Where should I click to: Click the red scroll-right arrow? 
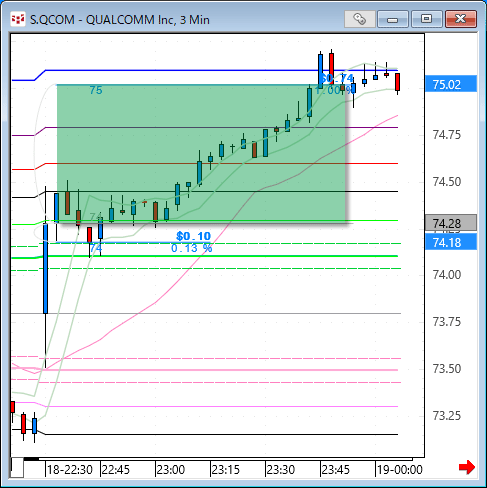tap(467, 467)
